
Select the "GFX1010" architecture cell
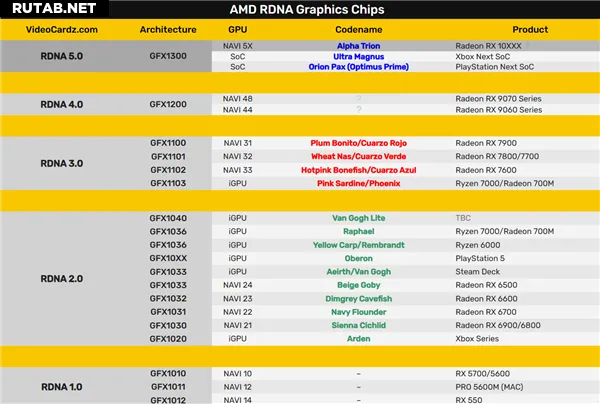click(x=168, y=373)
